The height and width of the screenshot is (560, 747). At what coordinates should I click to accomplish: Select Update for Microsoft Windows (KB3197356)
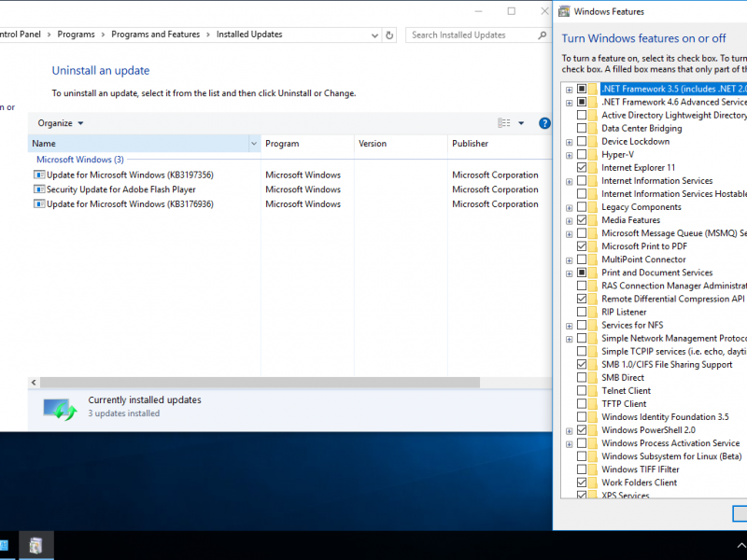[130, 175]
